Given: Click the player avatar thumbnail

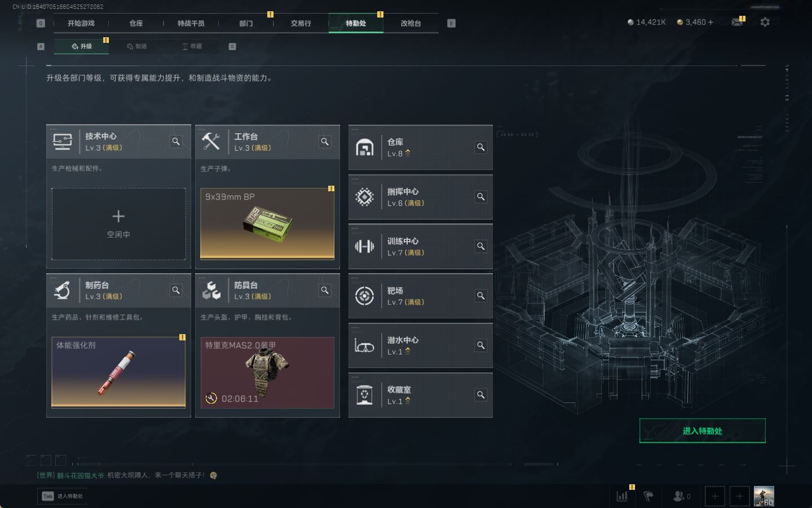Looking at the screenshot, I should tap(764, 496).
